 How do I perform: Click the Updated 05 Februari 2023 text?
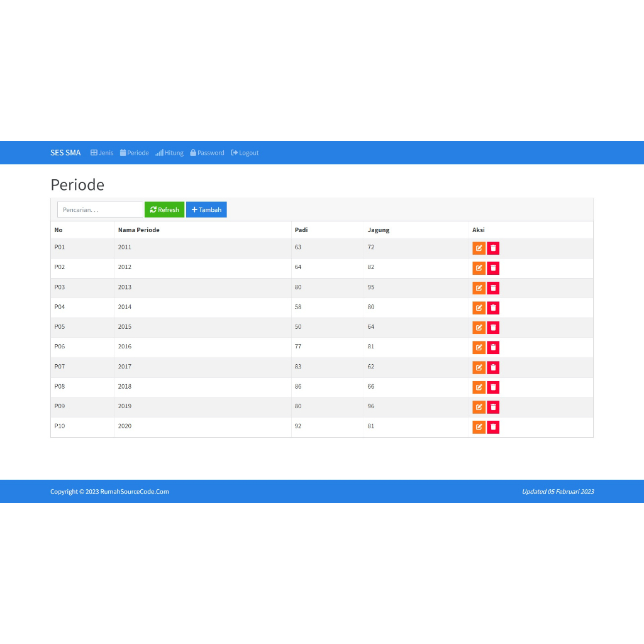click(558, 492)
